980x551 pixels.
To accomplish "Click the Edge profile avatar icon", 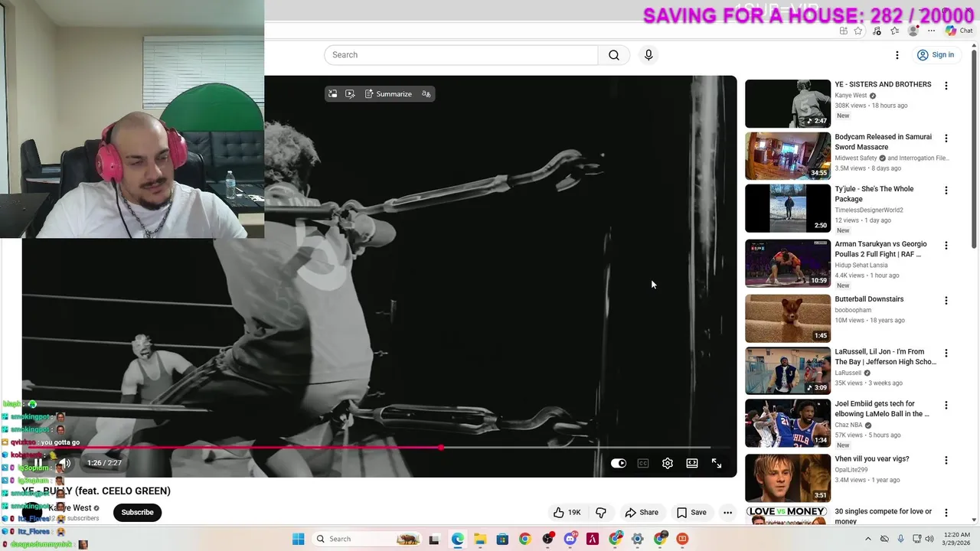I will coord(913,31).
